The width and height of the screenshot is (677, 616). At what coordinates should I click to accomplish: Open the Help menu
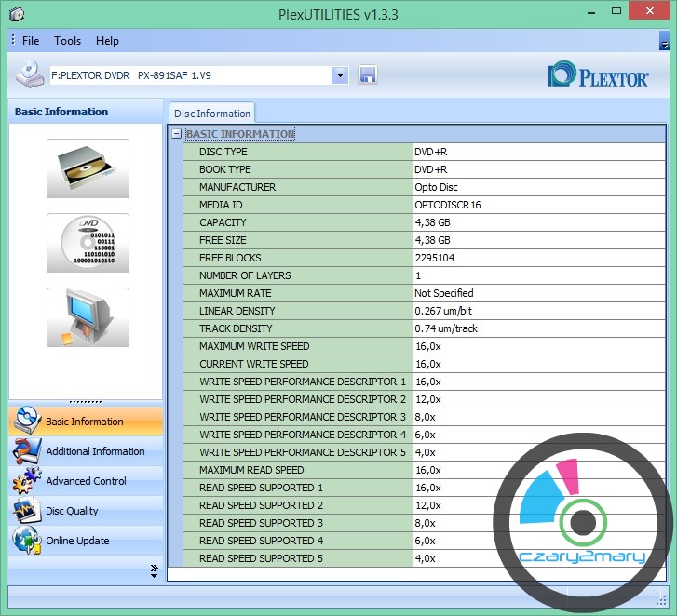(x=107, y=41)
